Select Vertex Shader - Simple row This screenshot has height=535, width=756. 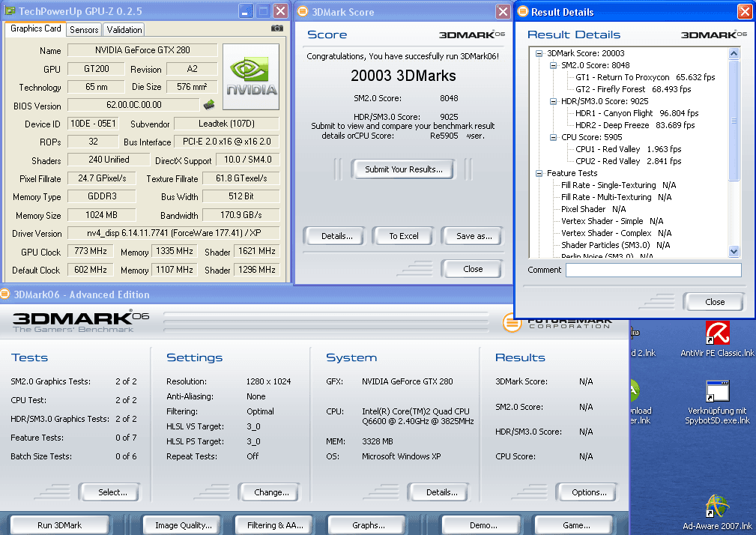612,221
